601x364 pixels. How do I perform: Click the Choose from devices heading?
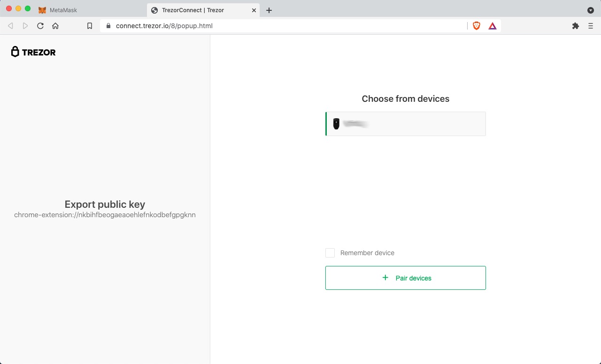point(406,99)
